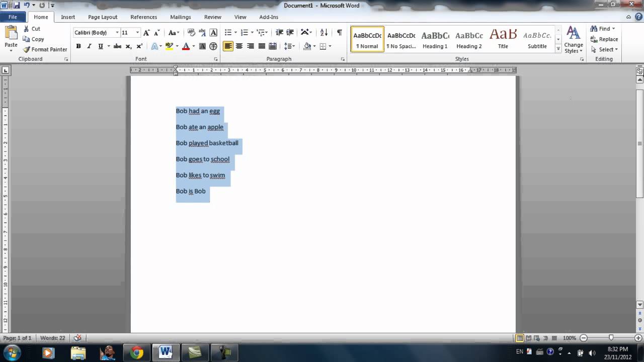Viewport: 644px width, 362px height.
Task: Toggle Show/Hide paragraph marks
Action: pos(340,33)
